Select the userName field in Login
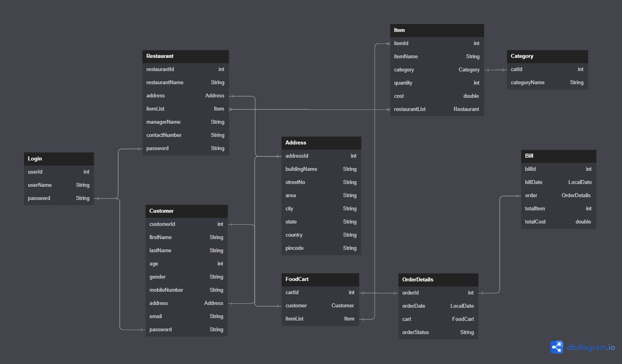622x364 pixels. [59, 185]
